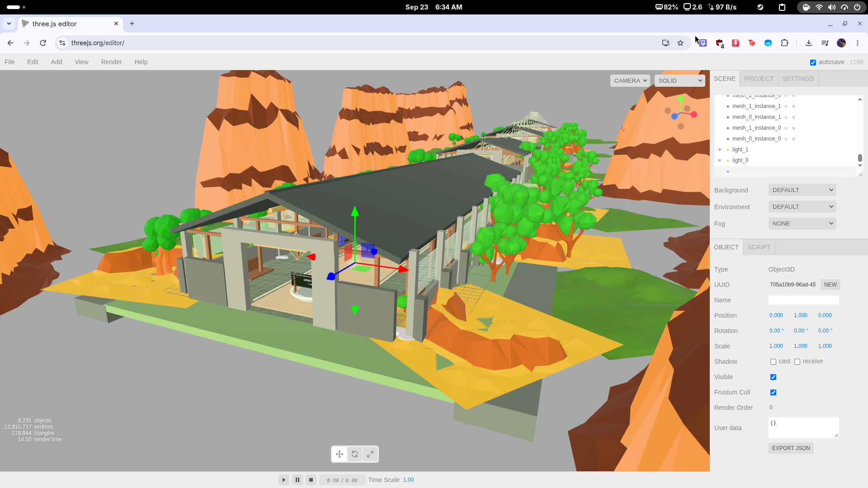Bookmark this page with star icon
The image size is (868, 488).
pyautogui.click(x=680, y=43)
